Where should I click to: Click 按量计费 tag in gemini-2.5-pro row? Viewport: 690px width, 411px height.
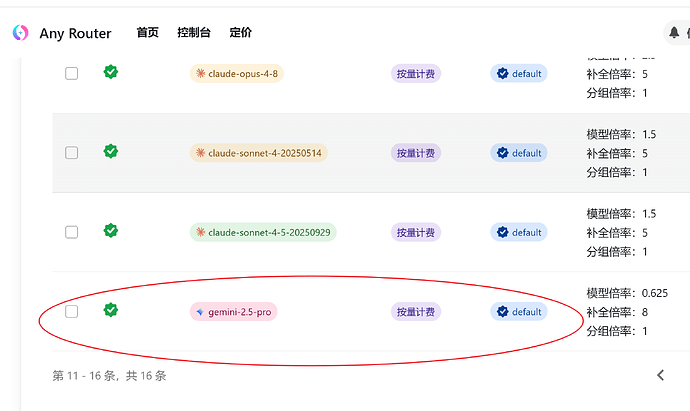coord(416,312)
